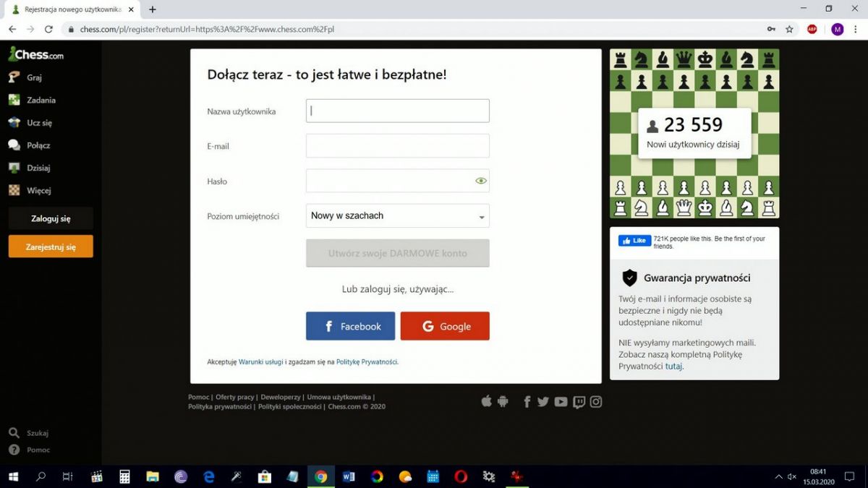Open Polityki społeczności footer link
The height and width of the screenshot is (488, 868).
click(289, 406)
